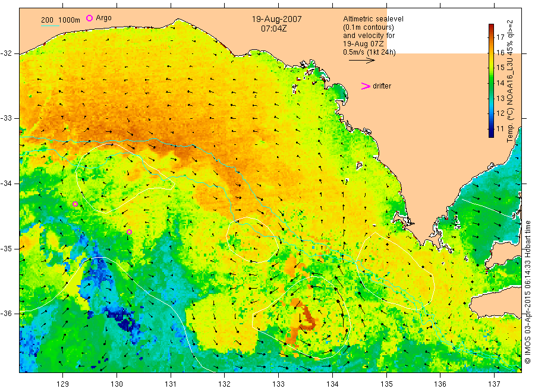535x392 pixels.
Task: Click the '200 1000m' isobath label
Action: point(61,20)
